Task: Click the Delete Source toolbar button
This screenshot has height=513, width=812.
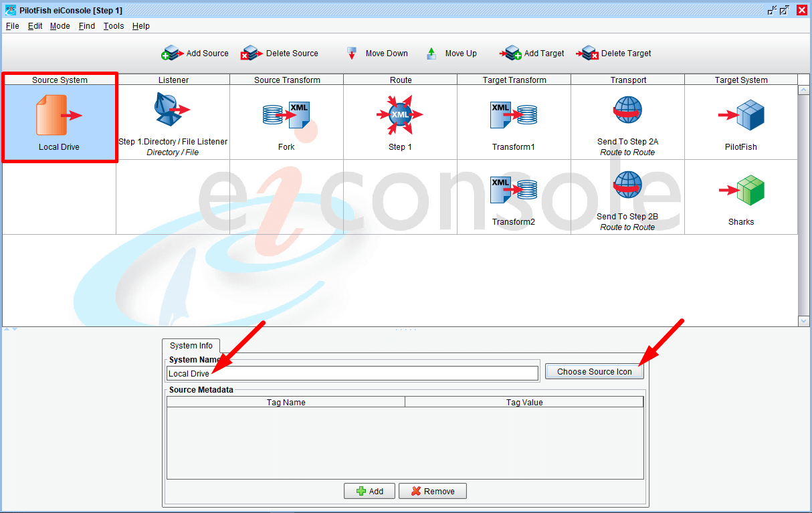Action: 280,54
